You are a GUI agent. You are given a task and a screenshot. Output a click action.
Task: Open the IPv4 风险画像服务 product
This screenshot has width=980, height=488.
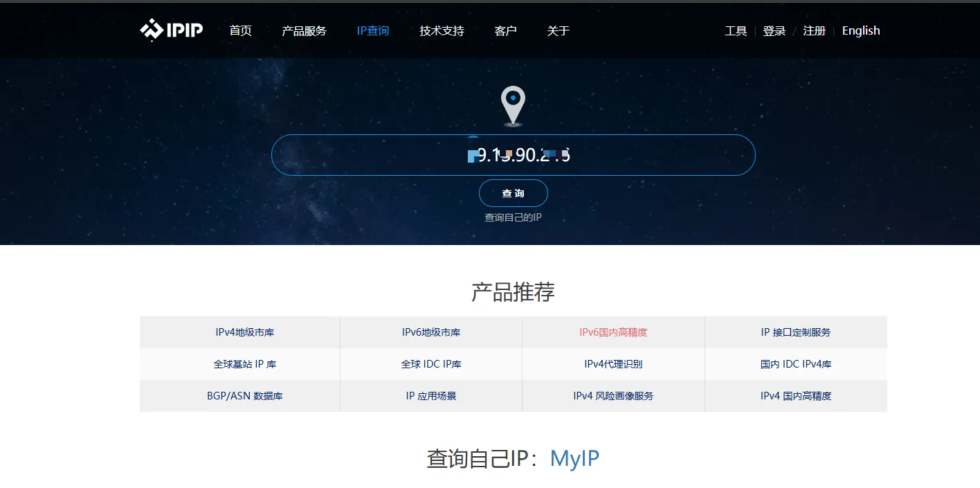tap(612, 396)
